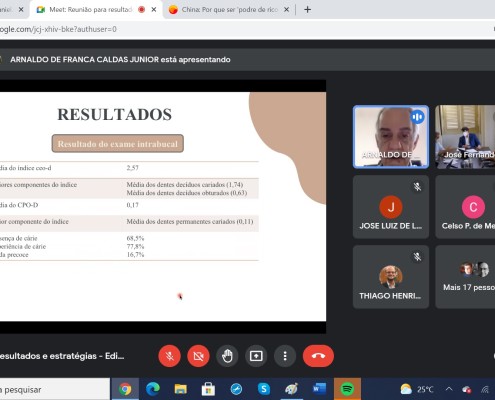The width and height of the screenshot is (495, 400).
Task: Open the three-dot more options menu
Action: (x=285, y=356)
